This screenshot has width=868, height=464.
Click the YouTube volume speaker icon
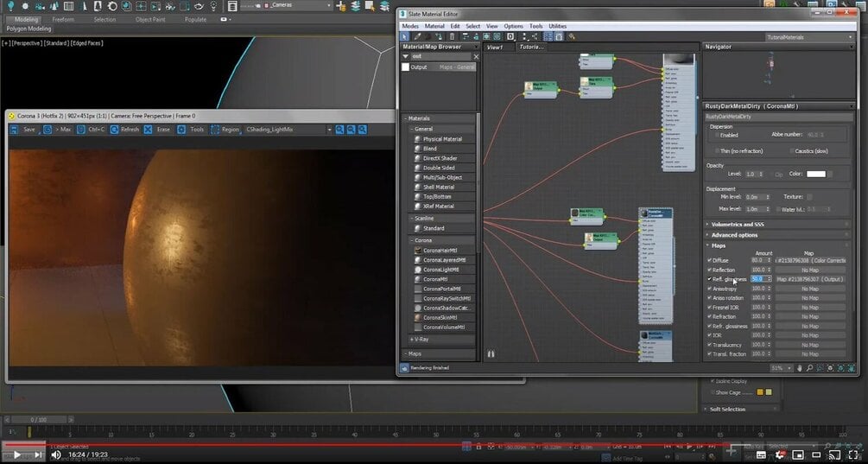(56, 454)
